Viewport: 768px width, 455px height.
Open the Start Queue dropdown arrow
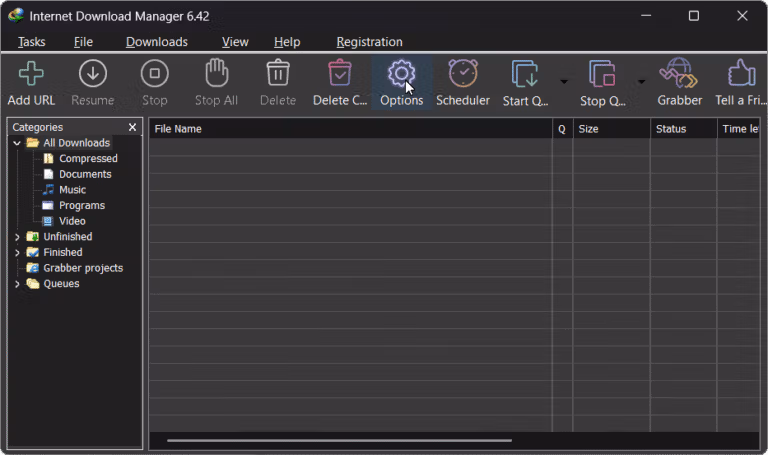point(564,82)
